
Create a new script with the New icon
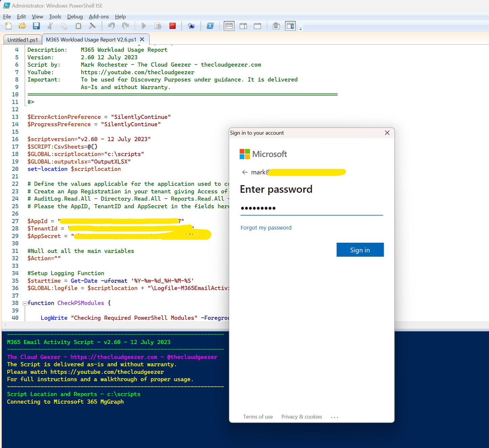pos(8,26)
